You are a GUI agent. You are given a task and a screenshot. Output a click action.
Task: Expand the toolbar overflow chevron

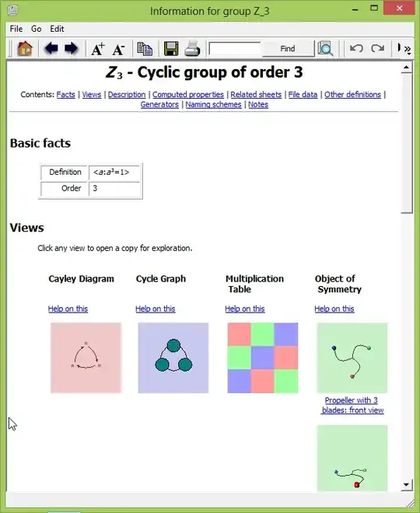408,50
